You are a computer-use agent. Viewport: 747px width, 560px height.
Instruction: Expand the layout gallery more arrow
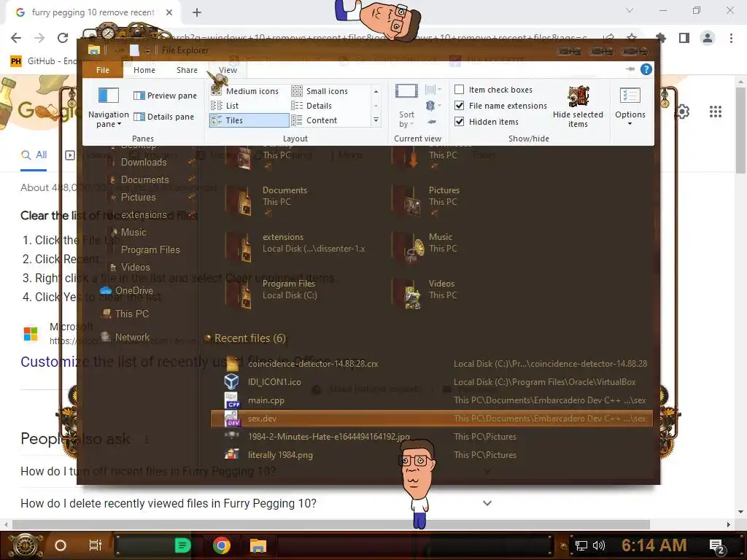tap(376, 120)
